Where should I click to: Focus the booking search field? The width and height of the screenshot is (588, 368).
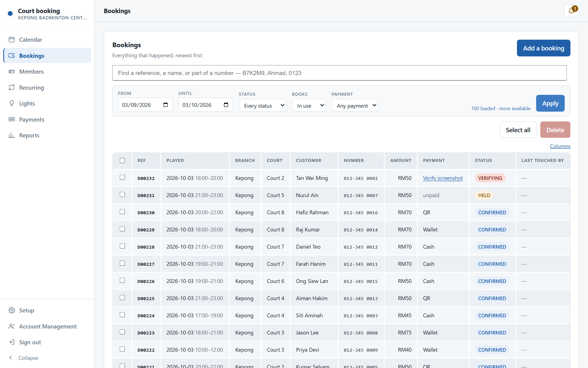(339, 73)
